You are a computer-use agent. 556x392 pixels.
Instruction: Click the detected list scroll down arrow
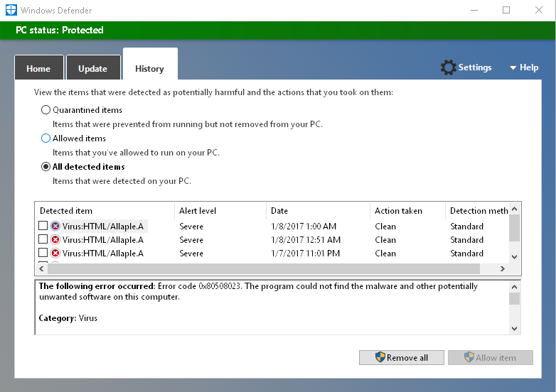[x=515, y=257]
